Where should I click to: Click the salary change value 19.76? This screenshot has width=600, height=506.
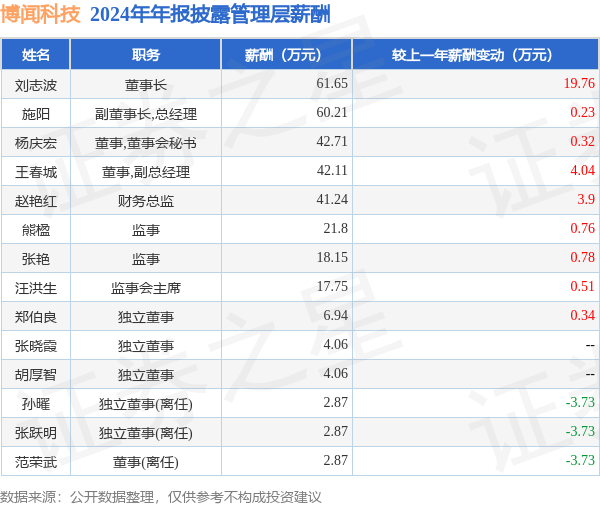[x=579, y=83]
